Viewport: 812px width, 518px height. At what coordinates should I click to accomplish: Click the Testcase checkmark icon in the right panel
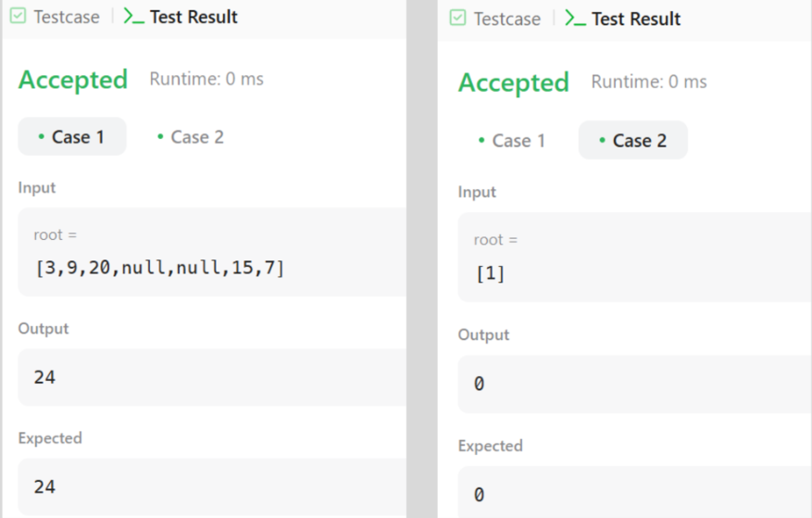(x=457, y=19)
